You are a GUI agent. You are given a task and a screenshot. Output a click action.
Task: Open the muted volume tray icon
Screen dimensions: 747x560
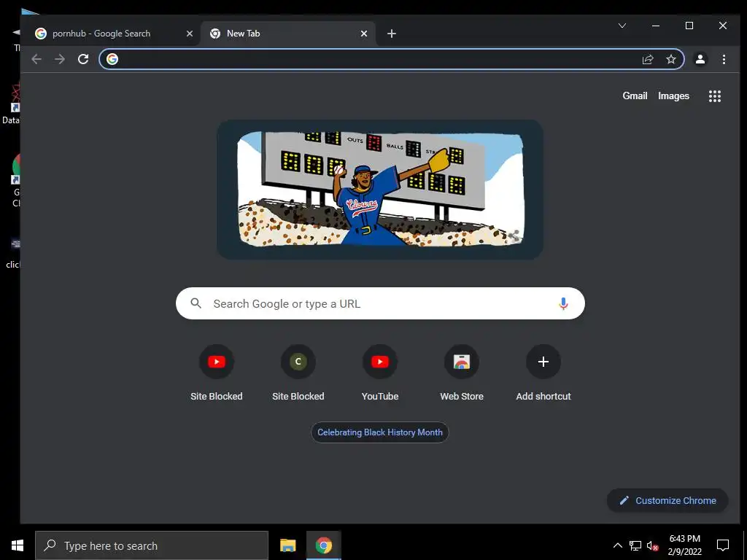[652, 545]
